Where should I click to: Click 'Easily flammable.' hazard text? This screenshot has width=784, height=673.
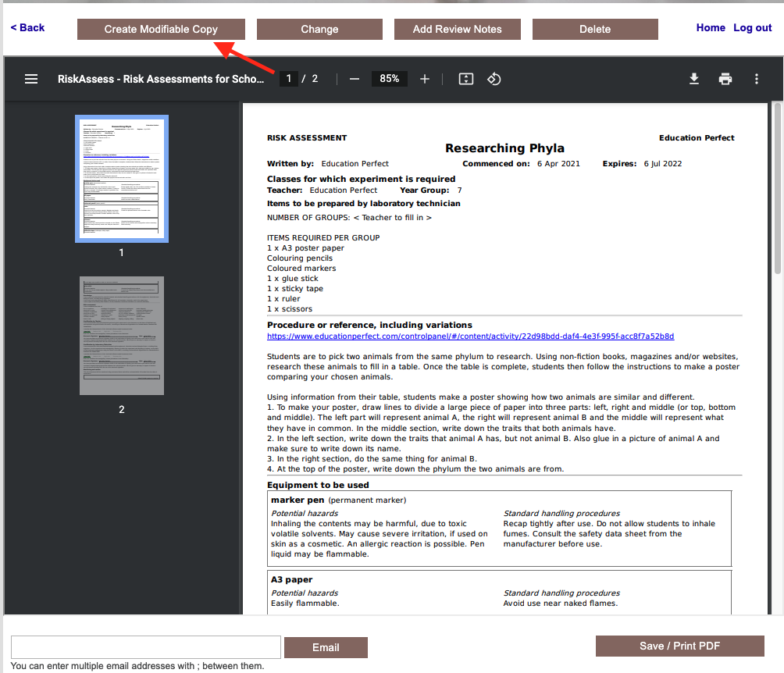305,604
